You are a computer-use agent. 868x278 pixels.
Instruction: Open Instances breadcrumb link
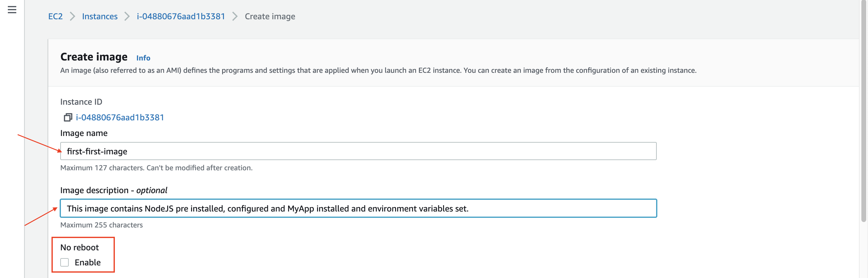point(100,16)
